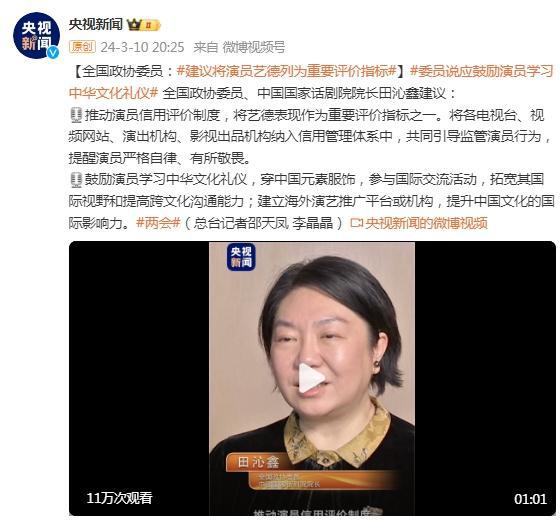Click the orange level II badge

tap(151, 25)
